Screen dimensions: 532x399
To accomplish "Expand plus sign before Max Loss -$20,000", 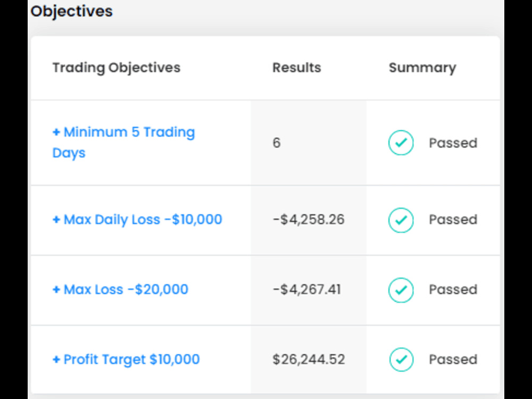I will (x=56, y=289).
